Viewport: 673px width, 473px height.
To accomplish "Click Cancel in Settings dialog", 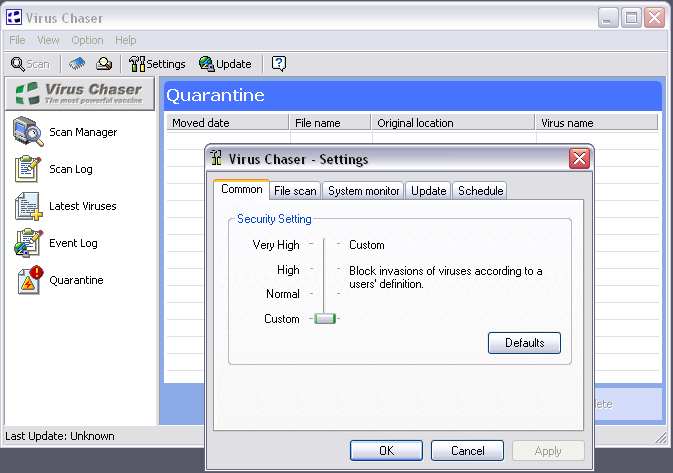I will tap(467, 451).
